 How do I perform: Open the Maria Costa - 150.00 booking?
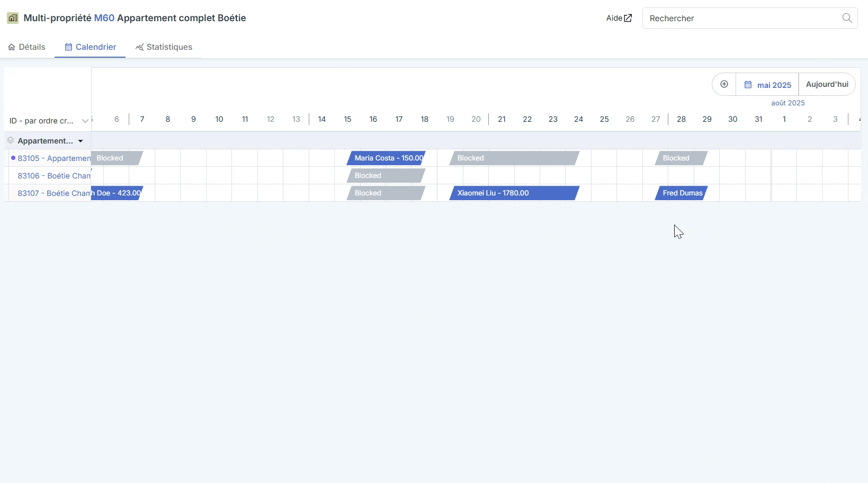(386, 158)
